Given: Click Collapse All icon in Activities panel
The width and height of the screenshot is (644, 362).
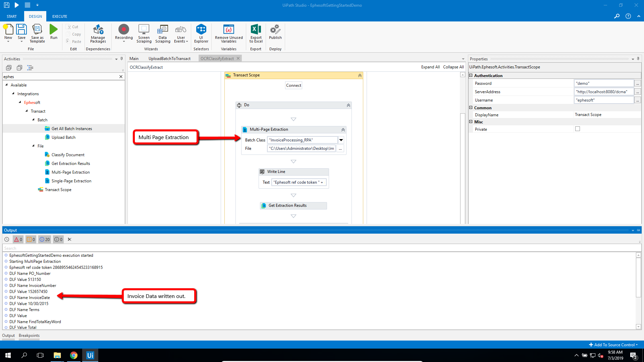Looking at the screenshot, I should (19, 68).
